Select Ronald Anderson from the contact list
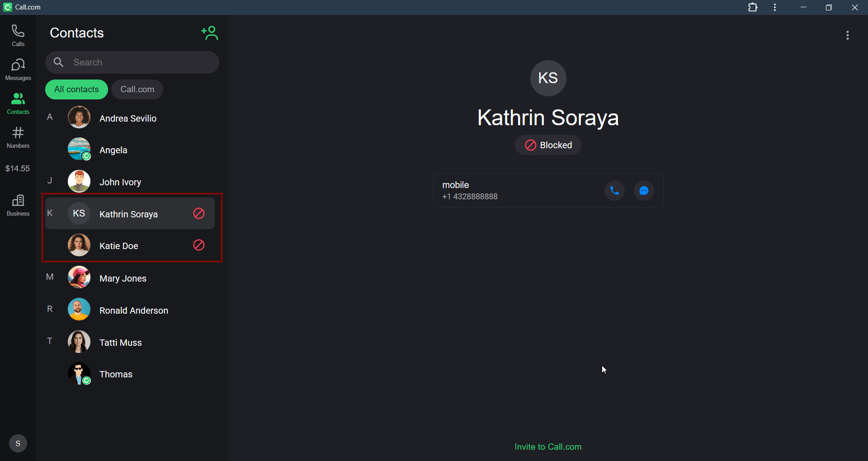This screenshot has width=868, height=461. pyautogui.click(x=133, y=310)
